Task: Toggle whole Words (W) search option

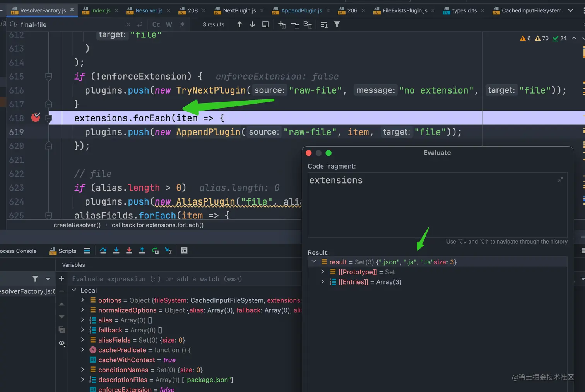Action: 169,24
